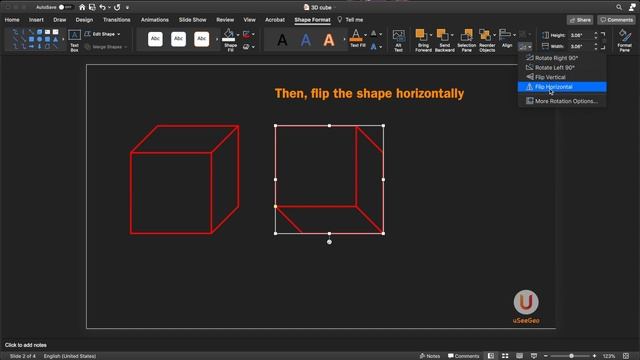
Task: Select Rotate Right 90° menu item
Action: coord(562,58)
